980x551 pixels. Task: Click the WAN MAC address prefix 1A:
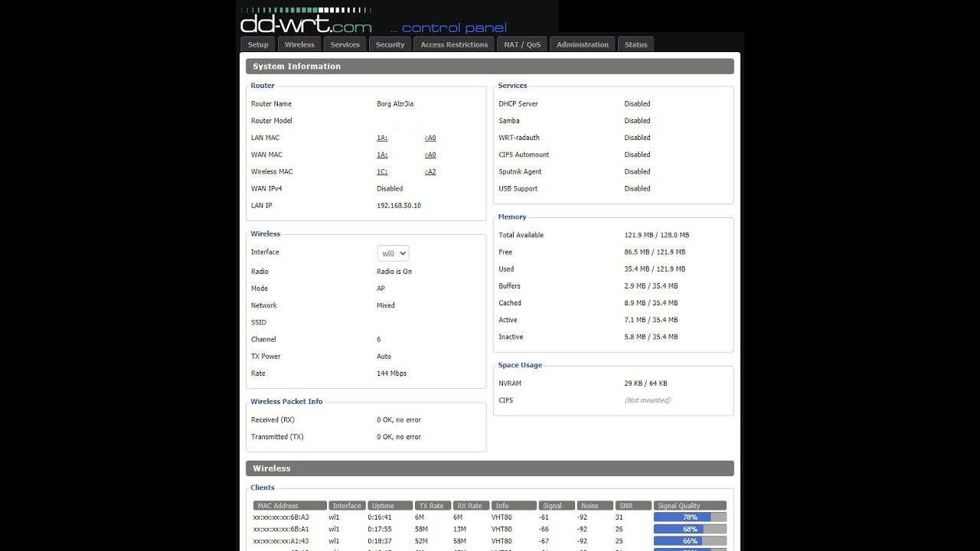coord(382,155)
